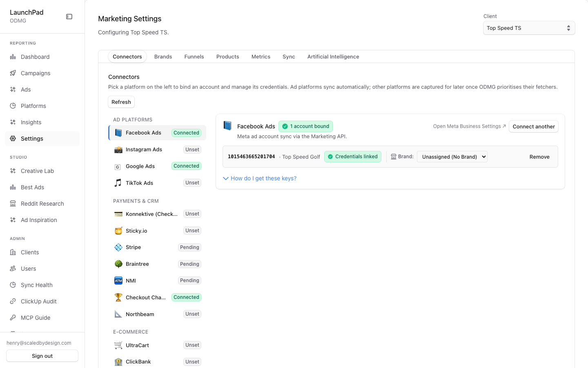The height and width of the screenshot is (368, 588).
Task: Open the Client selector dropdown
Action: click(529, 28)
